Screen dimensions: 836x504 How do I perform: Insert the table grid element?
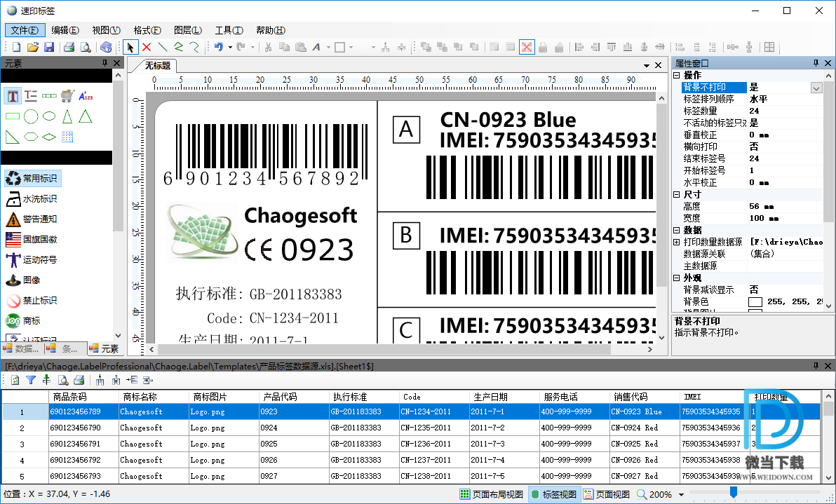tap(67, 137)
